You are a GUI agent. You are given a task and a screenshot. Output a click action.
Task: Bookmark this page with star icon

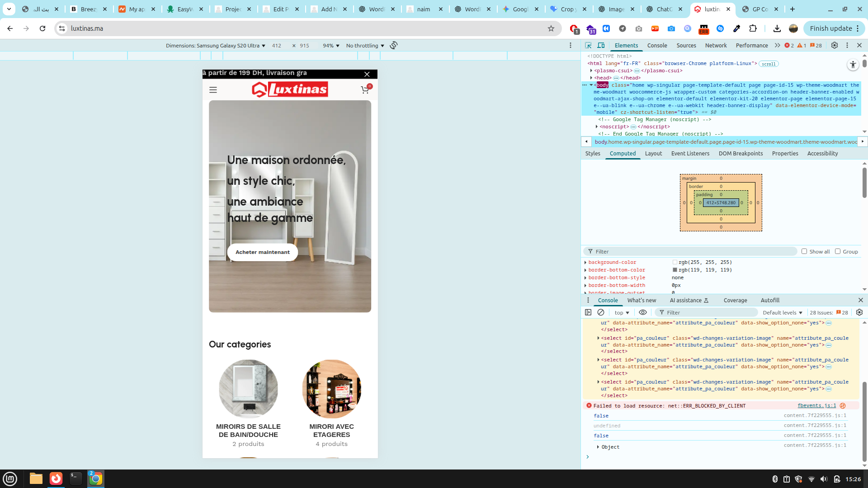click(551, 28)
